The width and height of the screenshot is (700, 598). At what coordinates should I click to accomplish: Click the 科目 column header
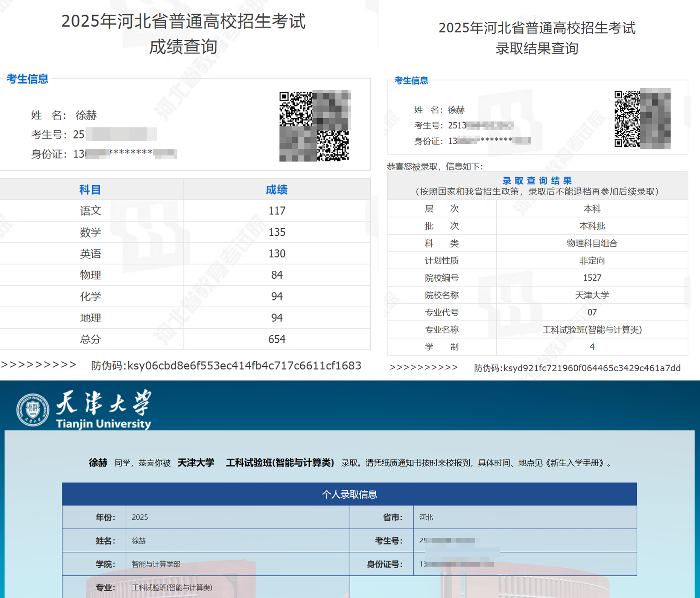pos(90,189)
